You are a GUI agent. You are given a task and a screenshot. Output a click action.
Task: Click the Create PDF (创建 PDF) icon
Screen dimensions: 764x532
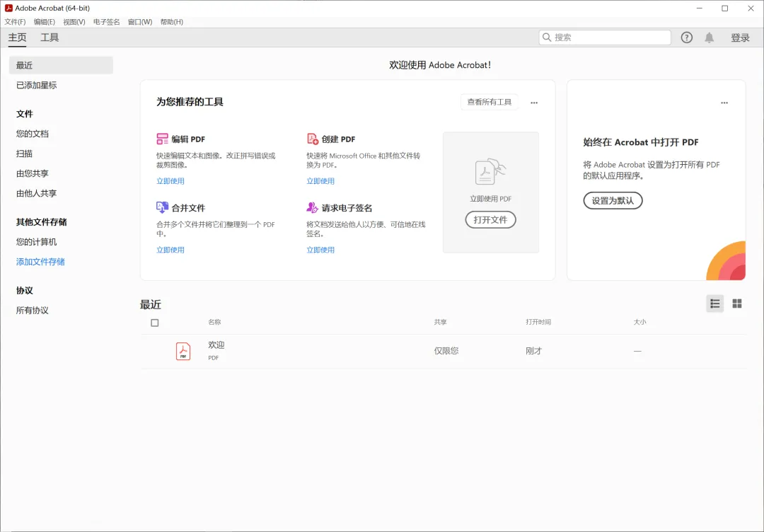click(x=313, y=139)
